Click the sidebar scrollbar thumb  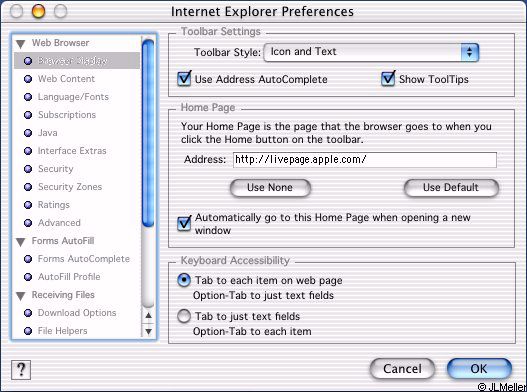pos(148,133)
